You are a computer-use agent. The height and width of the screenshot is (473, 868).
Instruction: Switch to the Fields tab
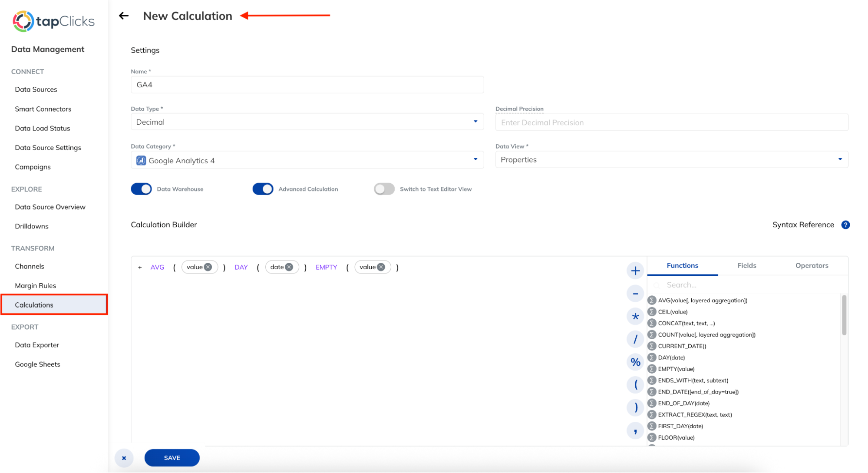[746, 265]
